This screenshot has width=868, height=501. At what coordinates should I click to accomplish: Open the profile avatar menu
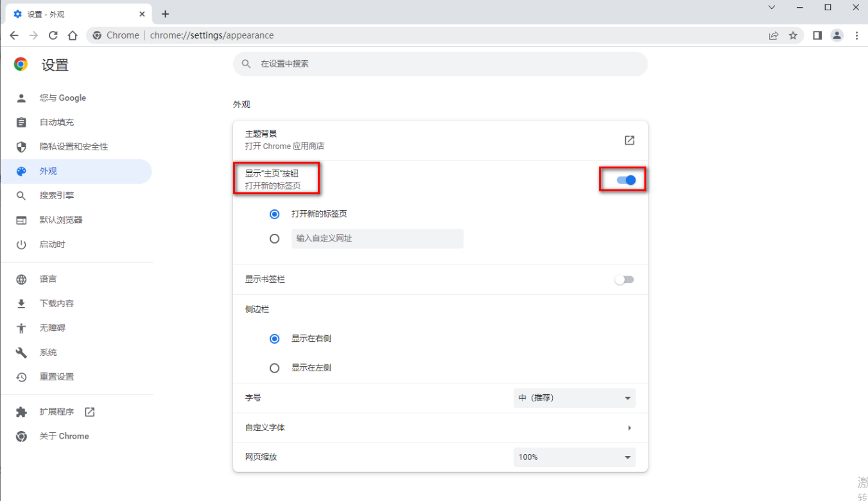tap(837, 35)
